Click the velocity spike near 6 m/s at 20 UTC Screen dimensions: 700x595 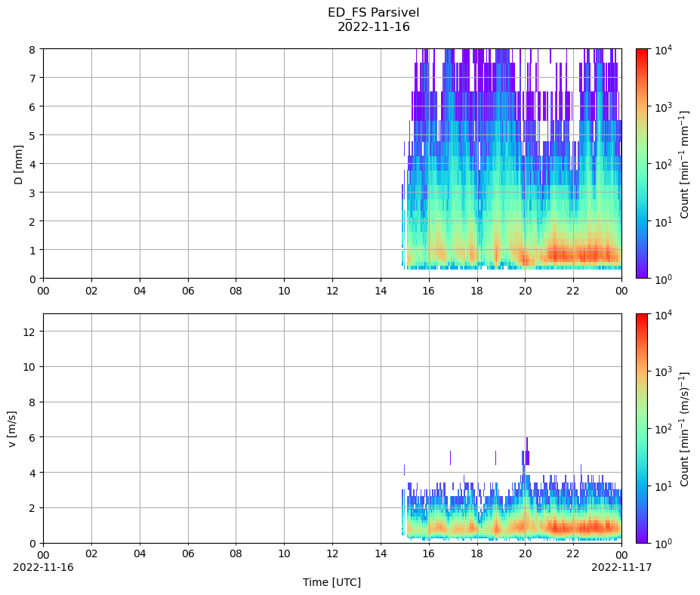526,451
